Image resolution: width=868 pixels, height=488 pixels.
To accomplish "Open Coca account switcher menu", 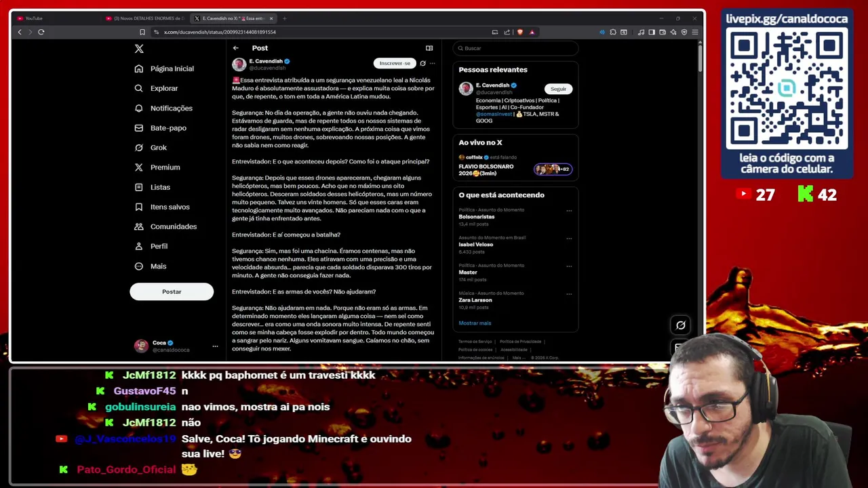I will coord(215,346).
